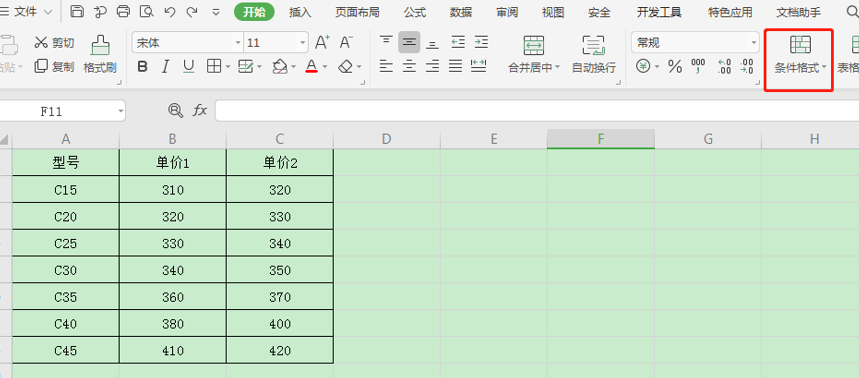Click inside the formula bar input
This screenshot has height=378, width=859.
(537, 111)
